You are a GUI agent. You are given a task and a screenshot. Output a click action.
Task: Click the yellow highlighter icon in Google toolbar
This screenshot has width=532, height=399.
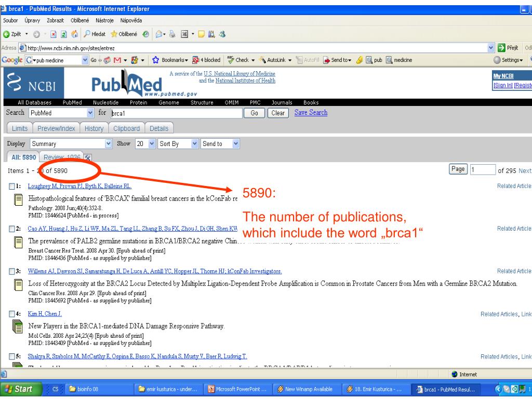[x=360, y=60]
